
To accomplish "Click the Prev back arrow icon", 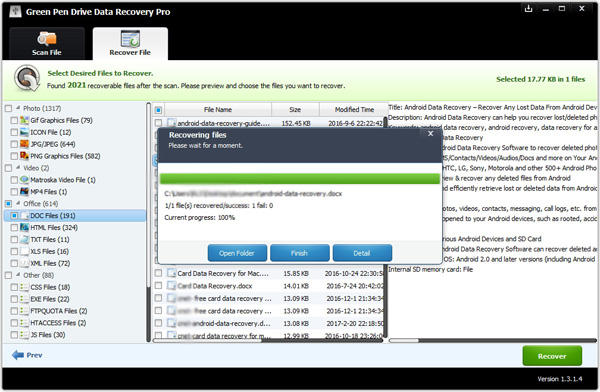I will 18,355.
